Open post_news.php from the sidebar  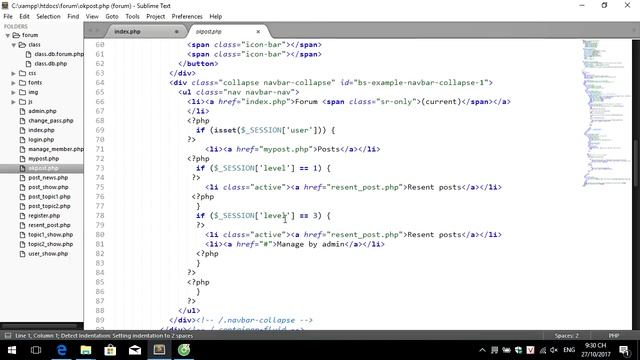point(48,178)
